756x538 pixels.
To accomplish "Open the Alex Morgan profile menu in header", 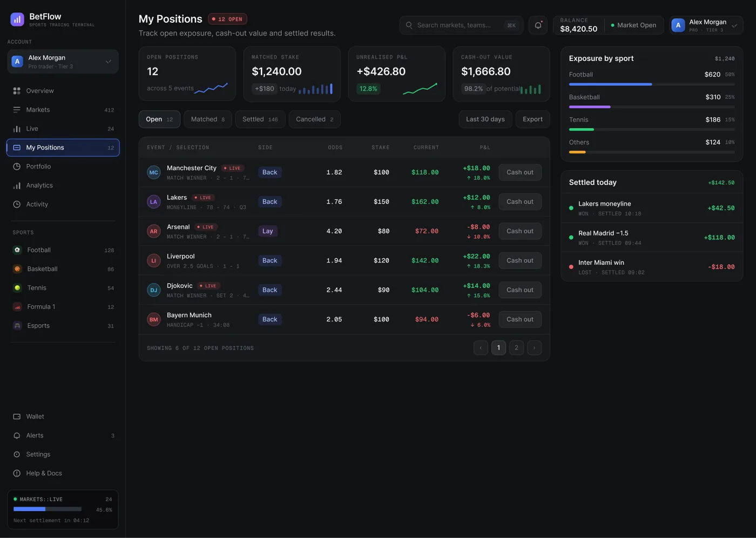I will click(706, 25).
